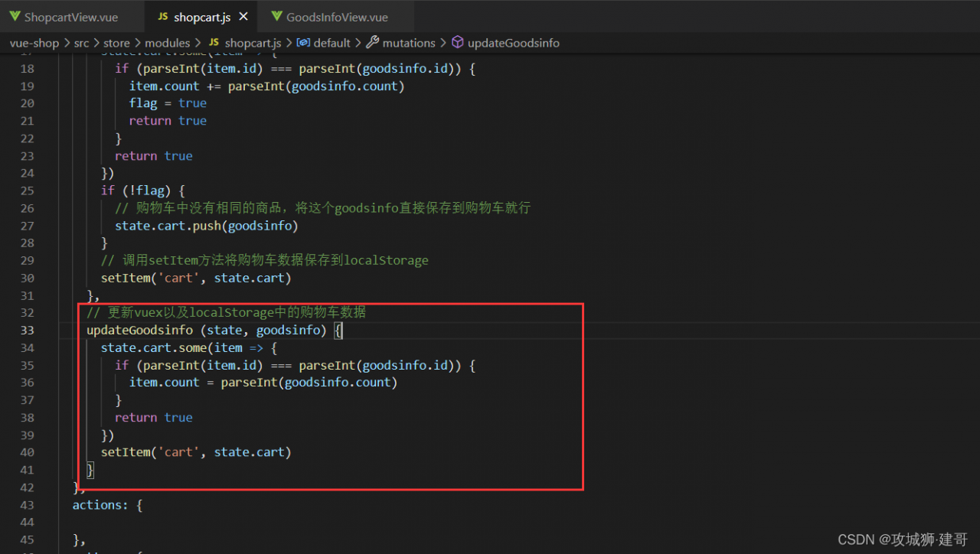This screenshot has height=554, width=980.
Task: Open the modules breadcrumb segment
Action: (168, 43)
